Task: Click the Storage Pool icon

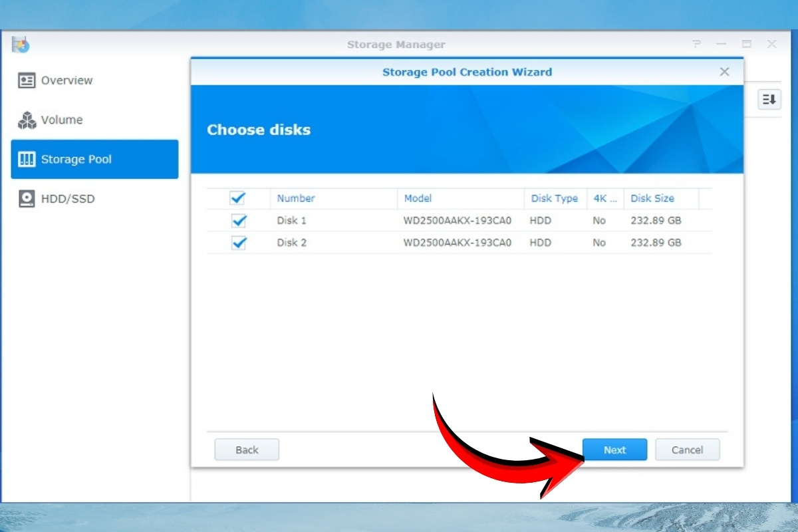Action: point(27,159)
